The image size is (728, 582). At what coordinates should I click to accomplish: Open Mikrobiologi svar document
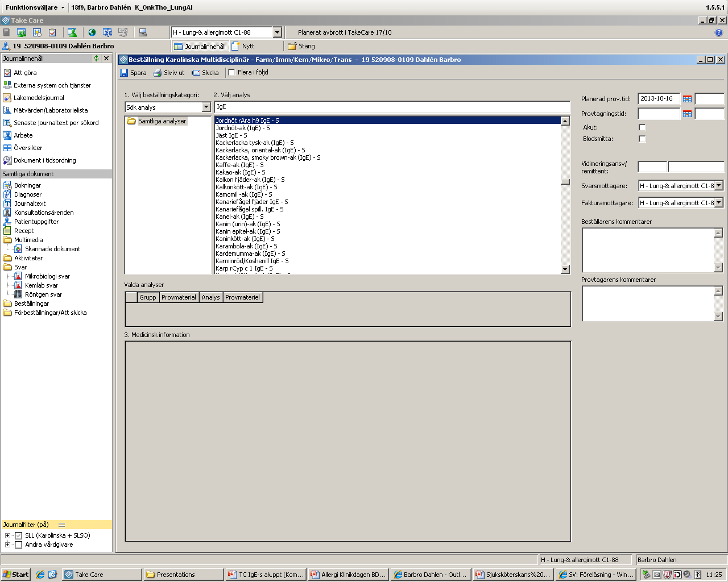[x=47, y=276]
